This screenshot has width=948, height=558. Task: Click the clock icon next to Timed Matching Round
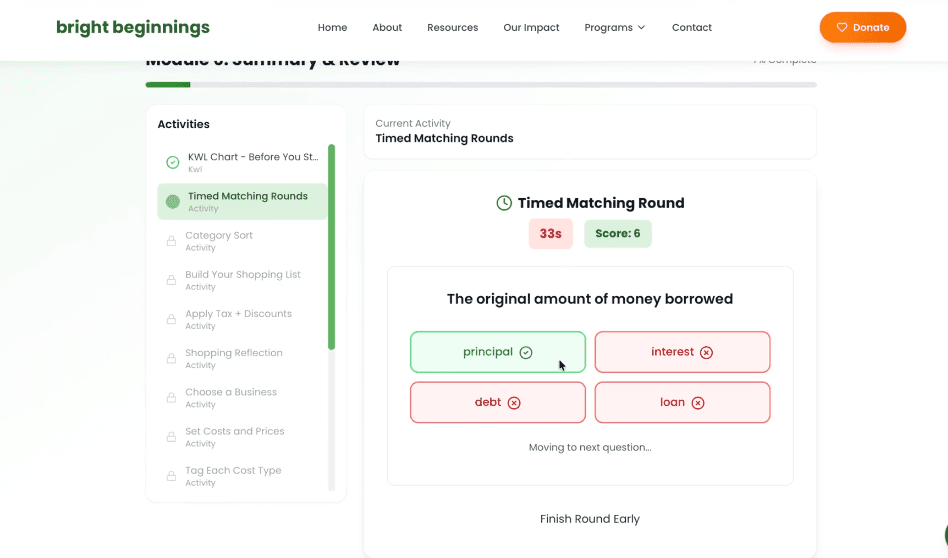(x=504, y=203)
